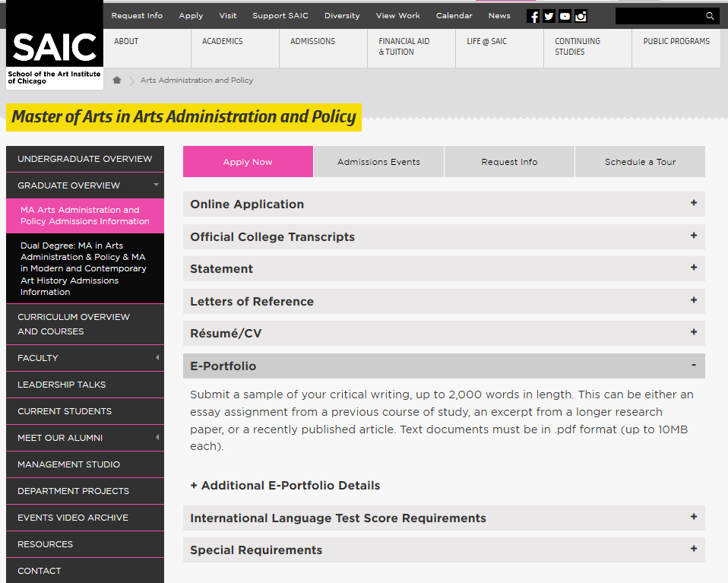Expand Faculty sidebar submenu arrow
The image size is (728, 583).
[x=157, y=357]
